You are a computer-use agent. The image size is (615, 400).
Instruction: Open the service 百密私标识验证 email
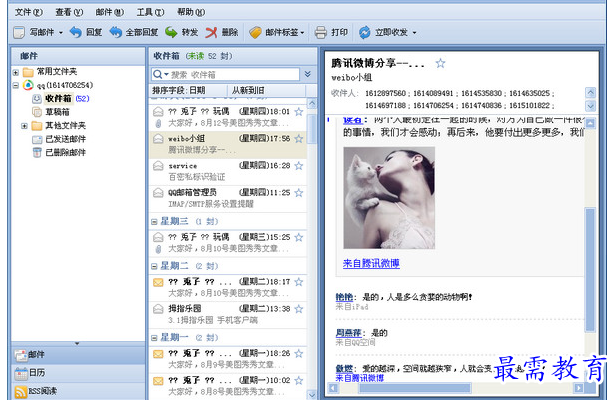tap(228, 171)
